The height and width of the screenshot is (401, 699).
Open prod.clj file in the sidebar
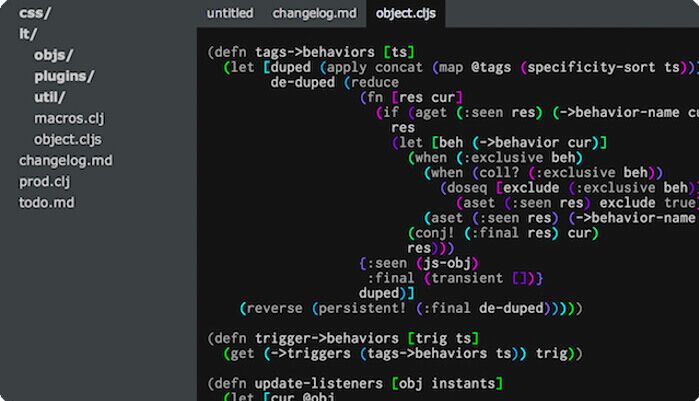[44, 181]
